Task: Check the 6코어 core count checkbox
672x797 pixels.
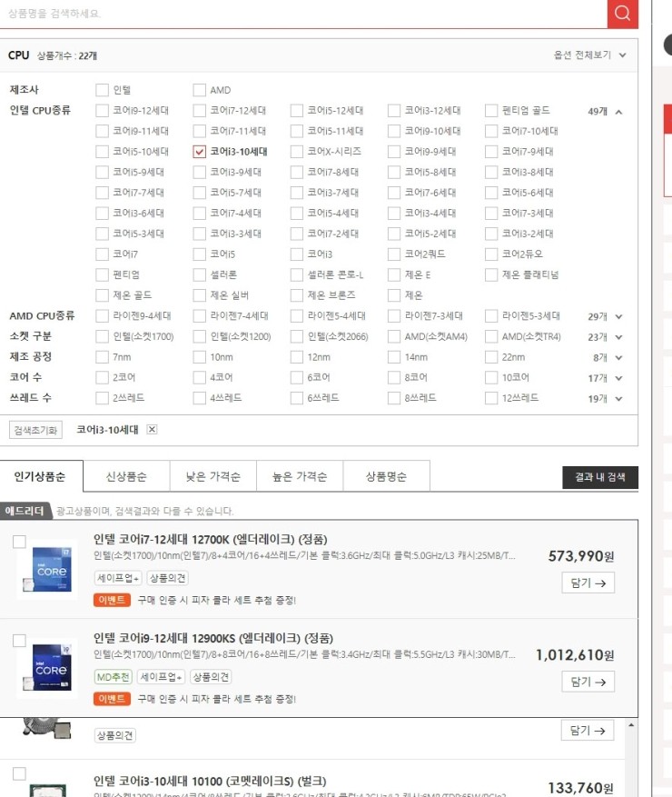Action: pyautogui.click(x=297, y=377)
